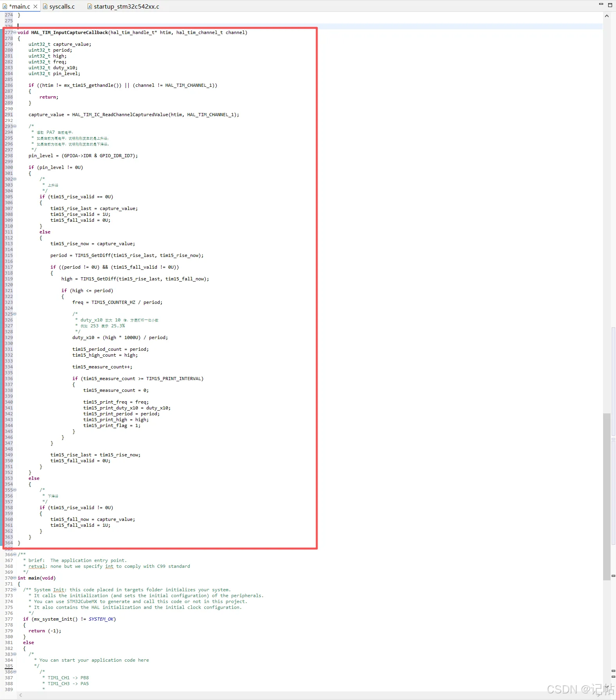Click 'if (high <= period)' line
616x700 pixels.
coord(87,291)
